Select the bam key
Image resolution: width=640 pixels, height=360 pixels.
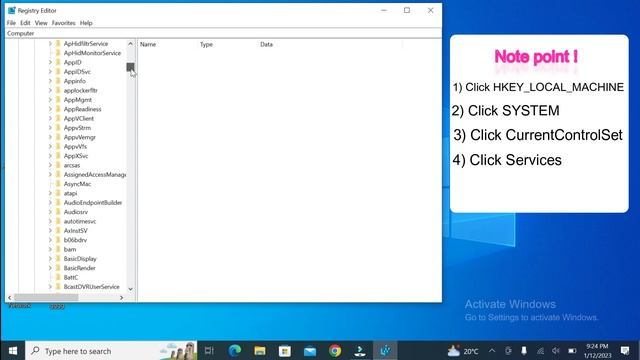70,249
